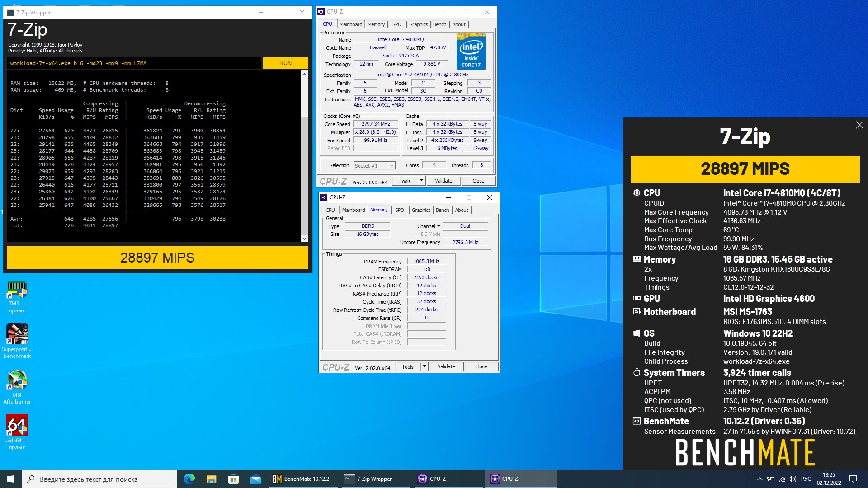Click the Windows search box
The height and width of the screenshot is (488, 868).
(x=99, y=479)
